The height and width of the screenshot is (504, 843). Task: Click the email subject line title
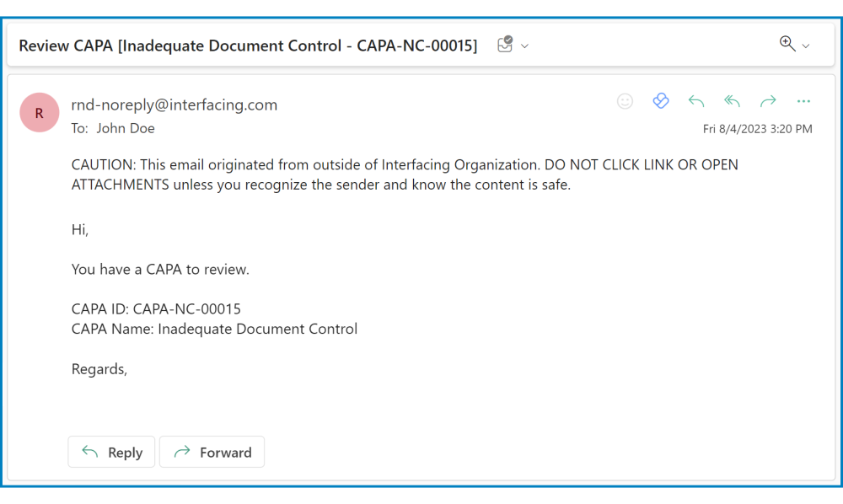pos(248,46)
